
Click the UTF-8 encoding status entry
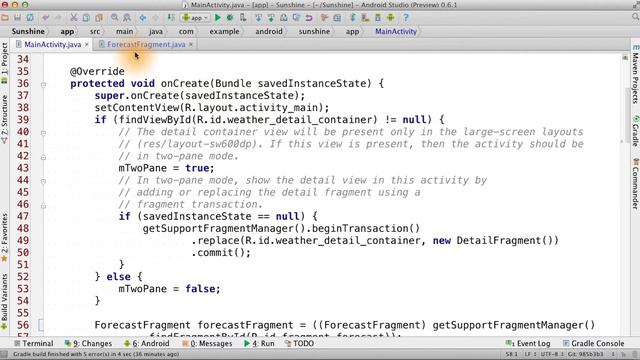(x=551, y=354)
